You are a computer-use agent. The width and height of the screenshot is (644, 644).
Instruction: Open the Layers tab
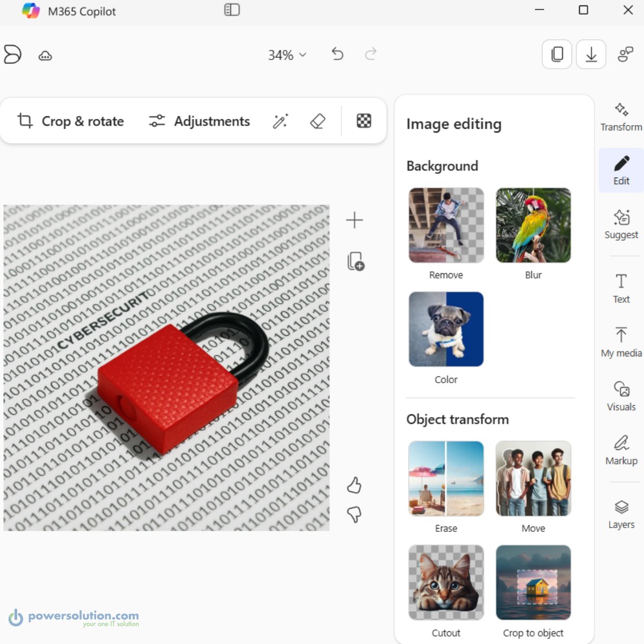click(x=621, y=514)
